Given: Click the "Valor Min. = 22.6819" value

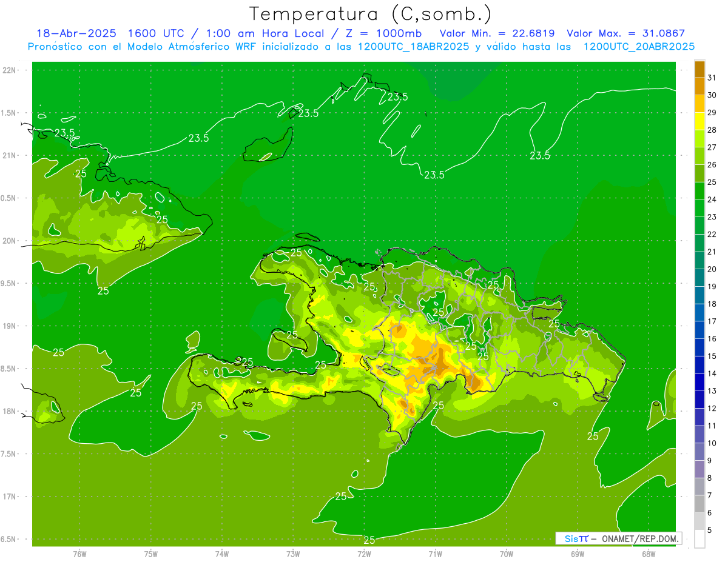Looking at the screenshot, I should point(497,33).
